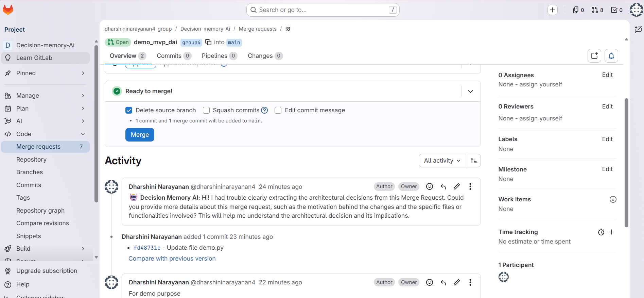Uncheck Delete source branch

[x=129, y=110]
